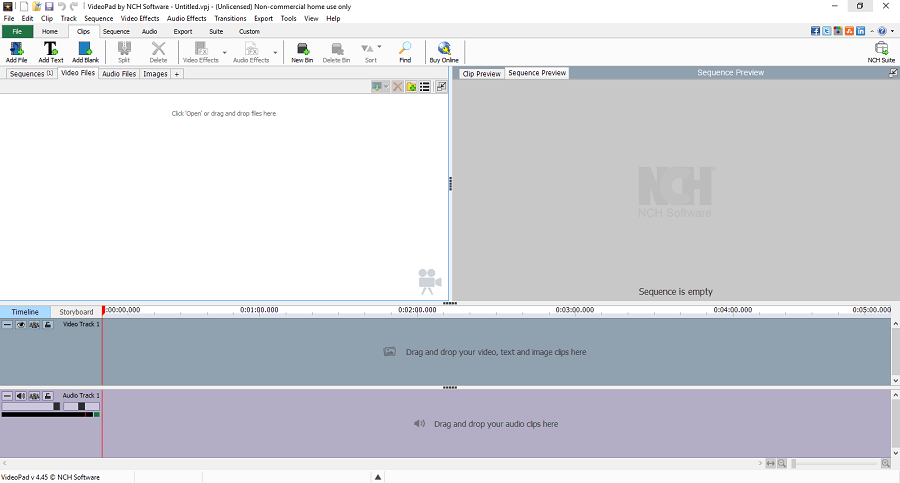This screenshot has height=483, width=900.
Task: Collapse Audio Track 1 with minus button
Action: pos(7,396)
